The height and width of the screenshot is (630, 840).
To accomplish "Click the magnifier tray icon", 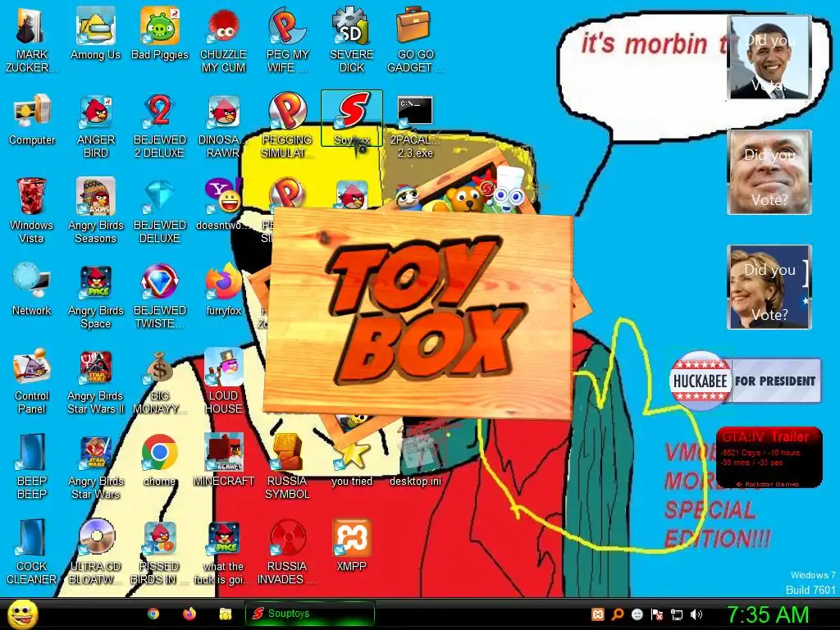I will pos(617,614).
